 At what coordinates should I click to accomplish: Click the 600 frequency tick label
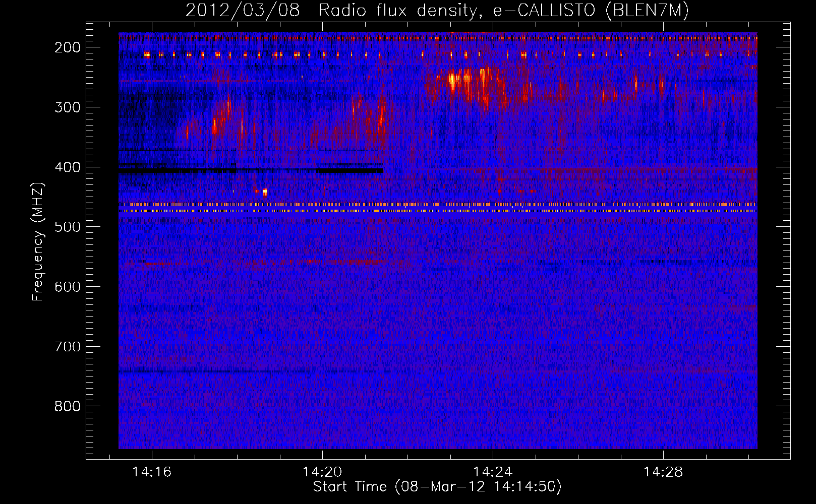pyautogui.click(x=68, y=286)
